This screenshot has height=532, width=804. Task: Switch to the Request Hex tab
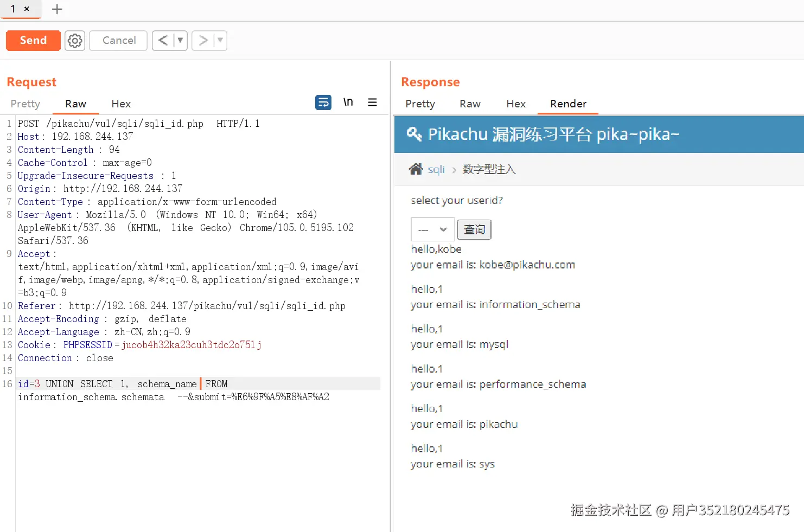coord(121,104)
